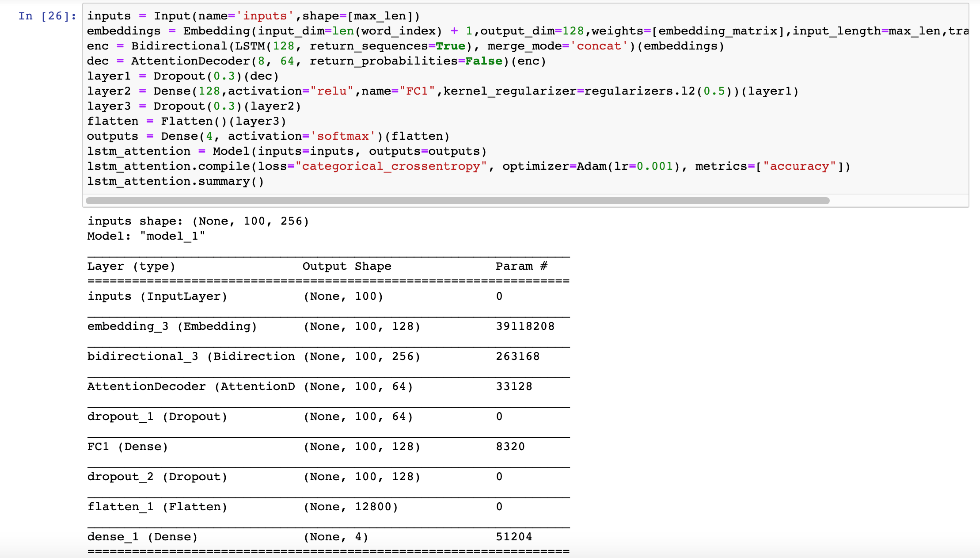980x558 pixels.
Task: Click the param count 263168
Action: click(517, 356)
